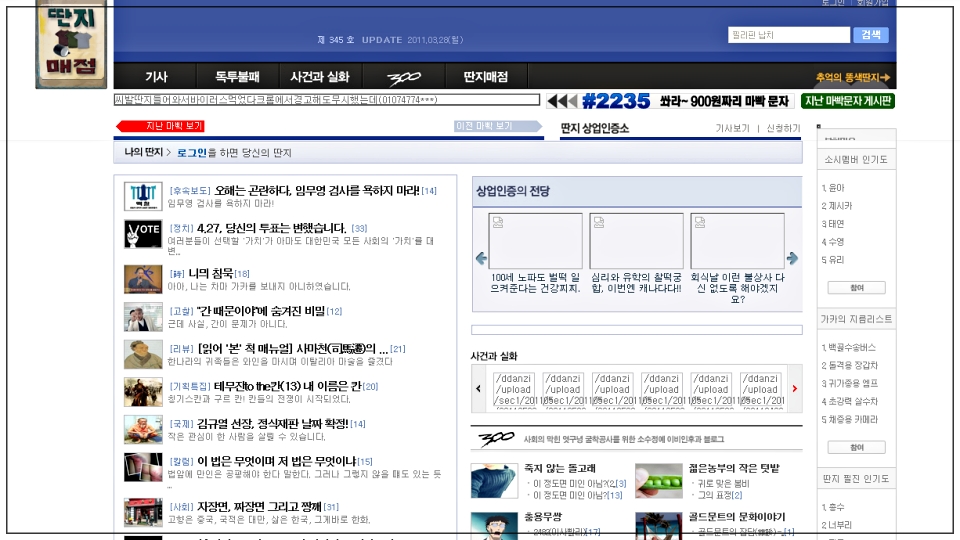Screen dimensions: 960x540
Task: Open the 기사 menu
Action: click(x=156, y=77)
